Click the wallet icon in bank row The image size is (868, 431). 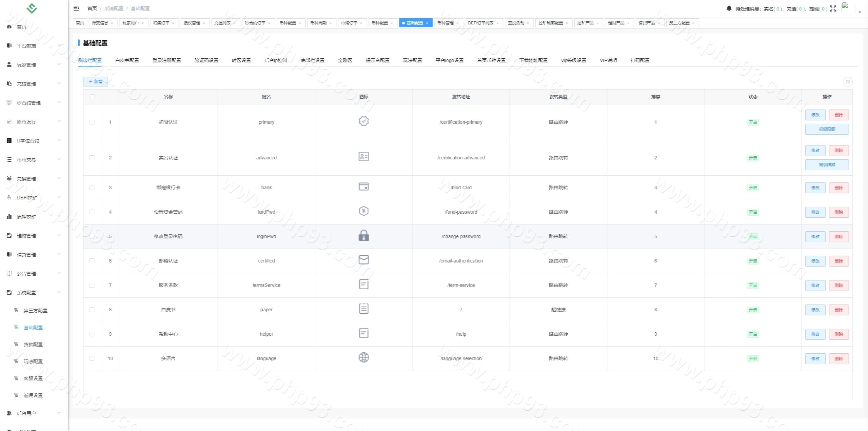pos(363,187)
